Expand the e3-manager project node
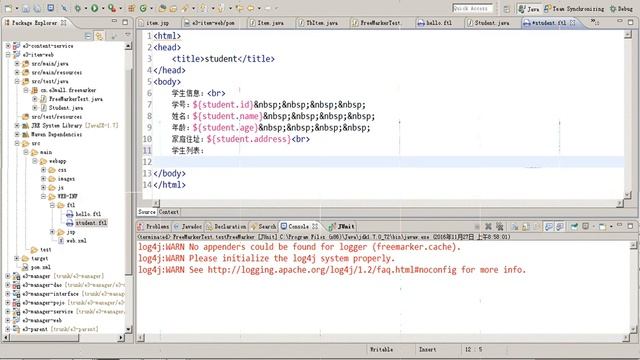 (8, 276)
